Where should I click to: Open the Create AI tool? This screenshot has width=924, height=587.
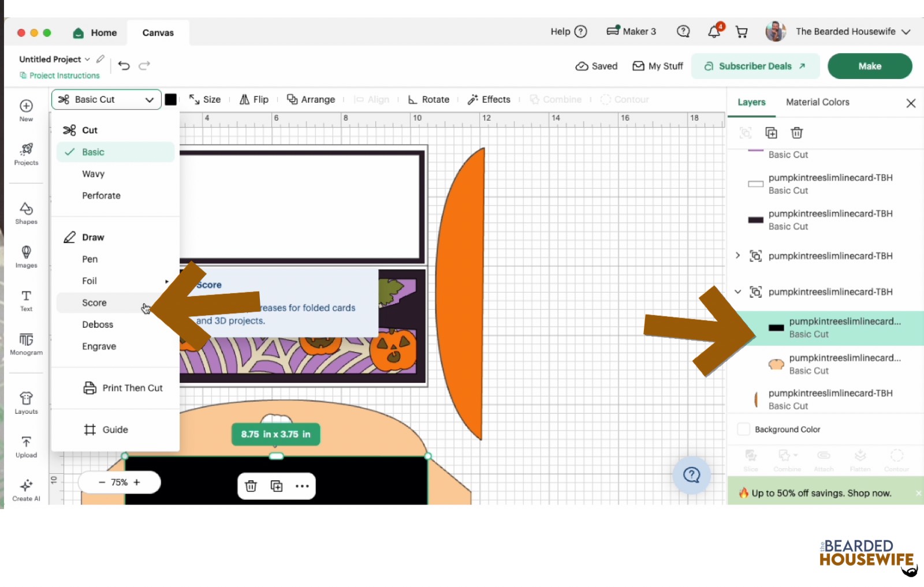(26, 491)
